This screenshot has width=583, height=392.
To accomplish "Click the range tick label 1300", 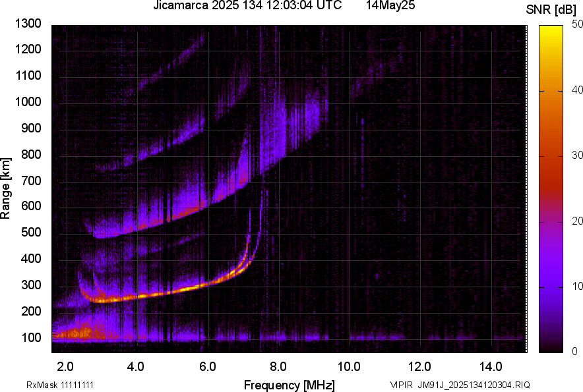I will point(28,24).
